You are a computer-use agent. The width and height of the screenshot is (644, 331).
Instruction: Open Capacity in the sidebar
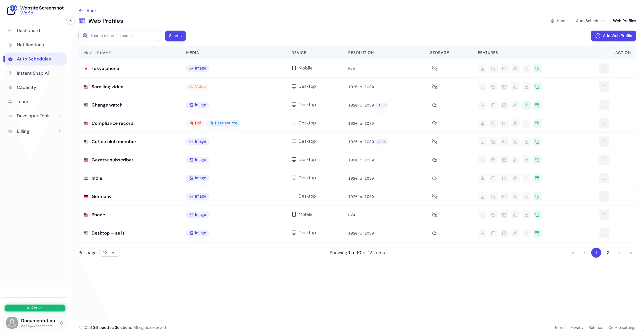[x=35, y=87]
